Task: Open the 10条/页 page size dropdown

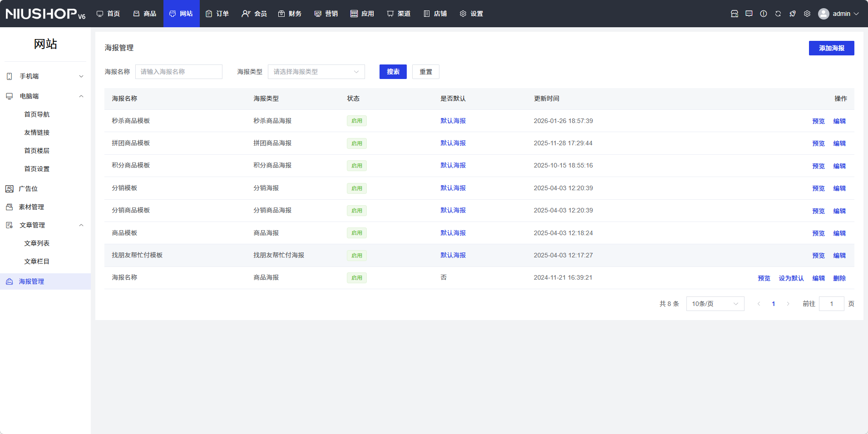Action: coord(715,304)
